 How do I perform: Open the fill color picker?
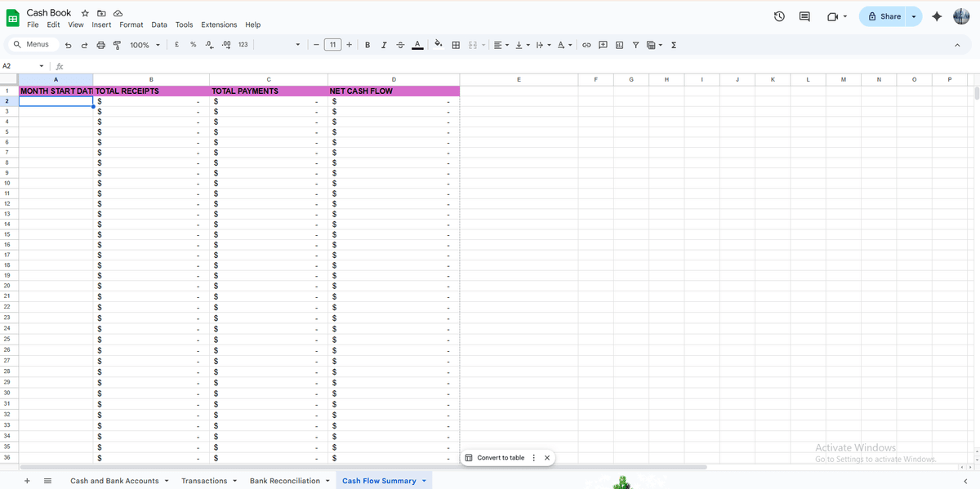pos(439,45)
